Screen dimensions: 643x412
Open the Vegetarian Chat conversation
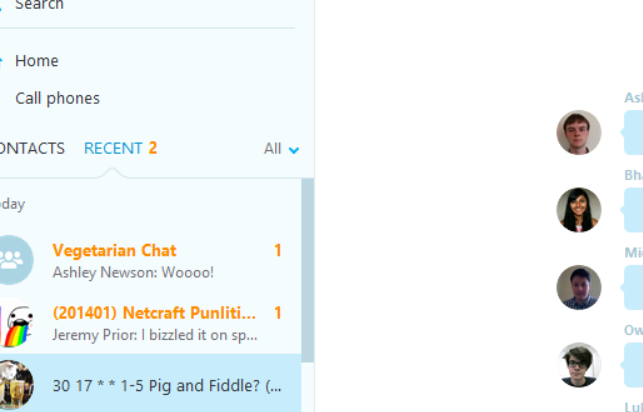(150, 260)
